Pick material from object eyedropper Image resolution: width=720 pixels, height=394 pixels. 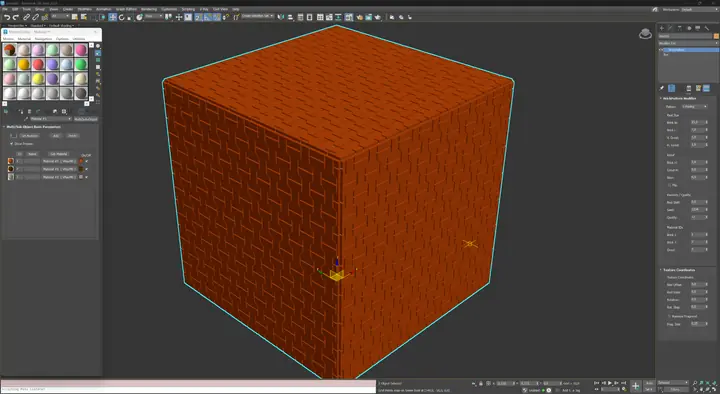[x=26, y=119]
